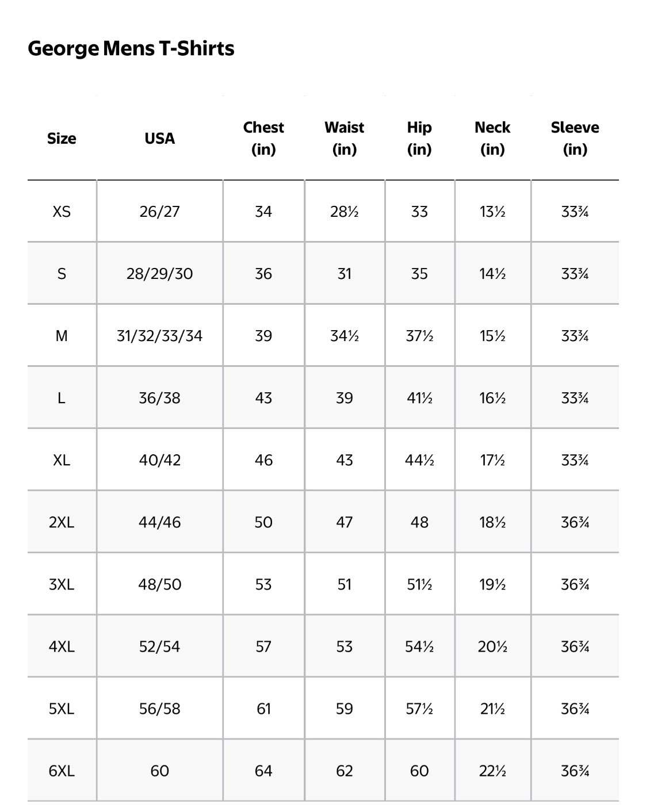Screen dimensions: 650x812
Task: Select the Size column header
Action: 62,139
